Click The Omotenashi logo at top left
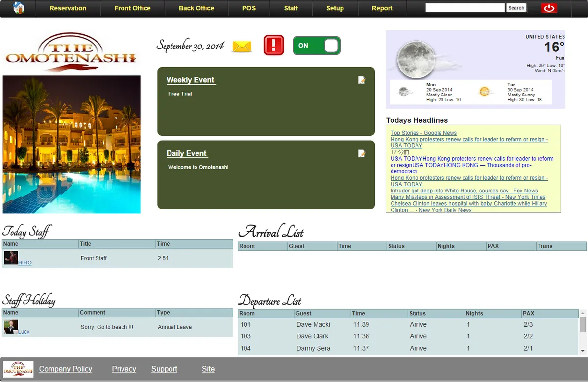Viewport: 588px width, 382px height. point(71,52)
